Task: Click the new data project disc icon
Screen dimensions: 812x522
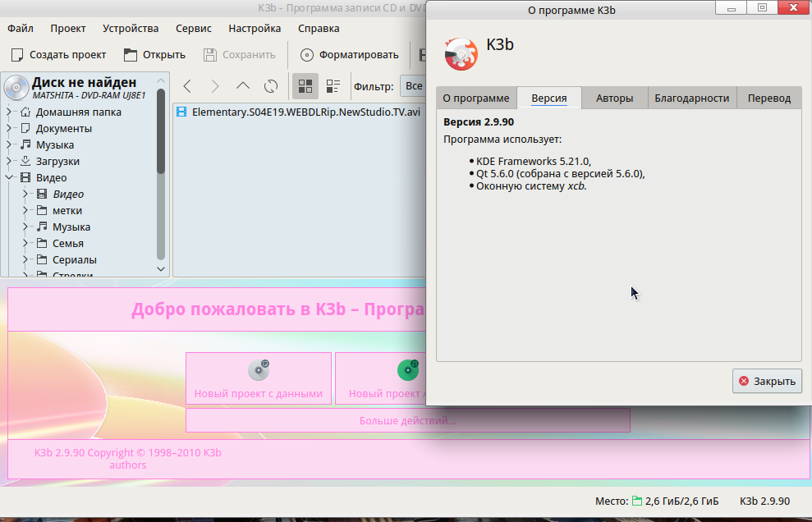Action: [259, 369]
